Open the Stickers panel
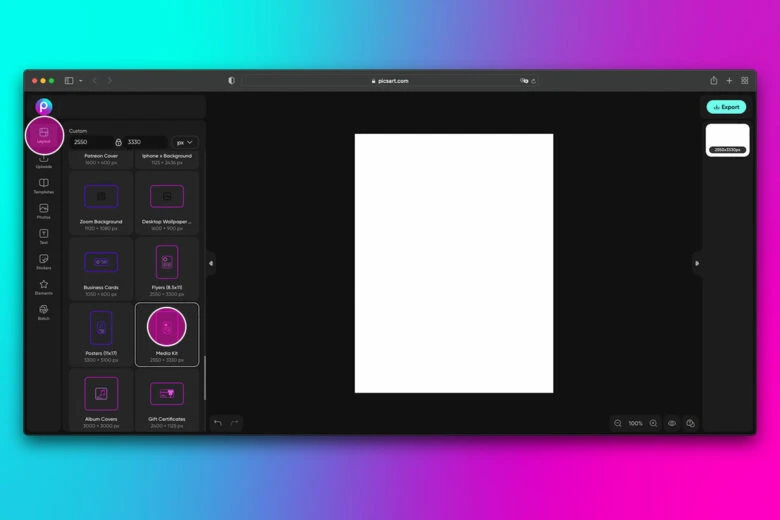Viewport: 780px width, 520px height. point(43,261)
